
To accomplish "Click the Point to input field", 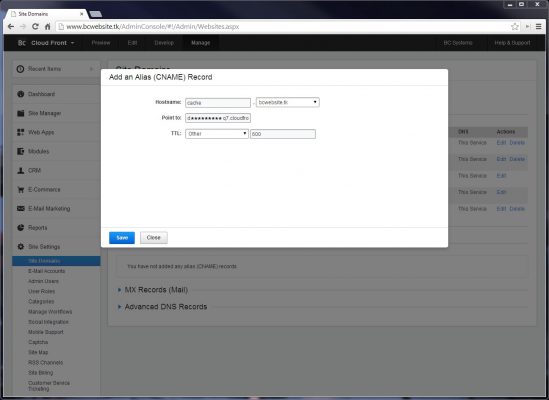I will point(218,118).
